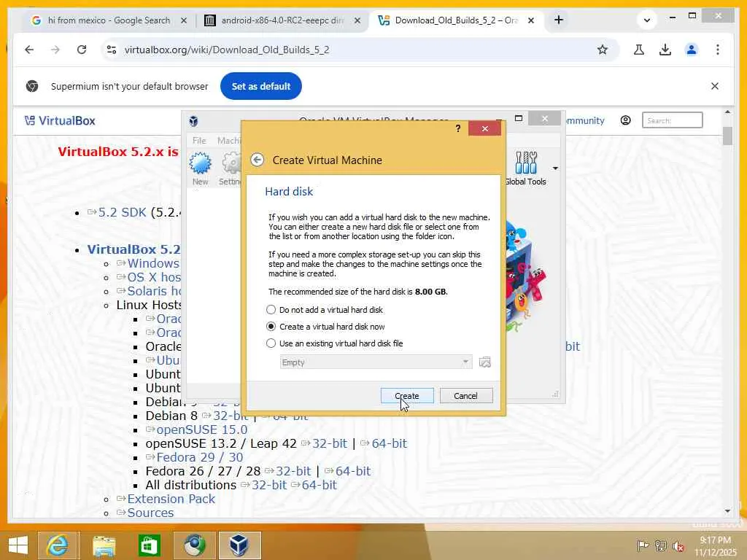
Task: Switch to android-x86-4.0-RC2-eeepc tab
Action: [282, 20]
